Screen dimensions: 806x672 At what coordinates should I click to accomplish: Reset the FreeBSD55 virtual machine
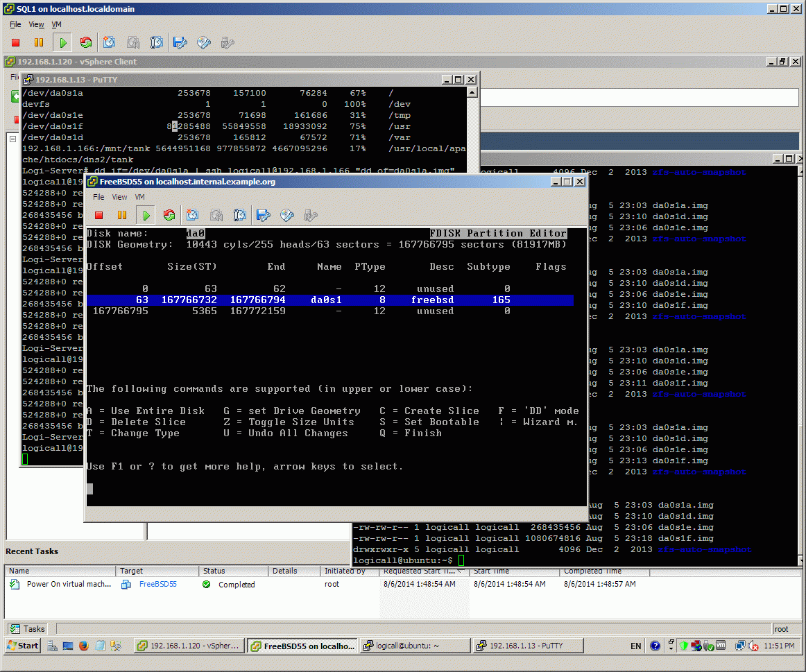pos(169,215)
